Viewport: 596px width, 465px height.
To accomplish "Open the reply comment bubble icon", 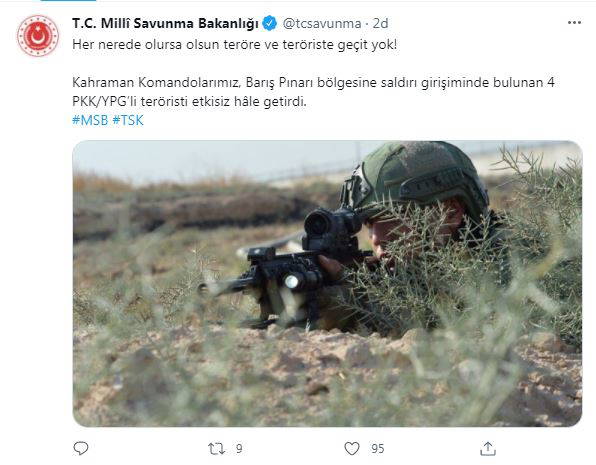I will (81, 448).
